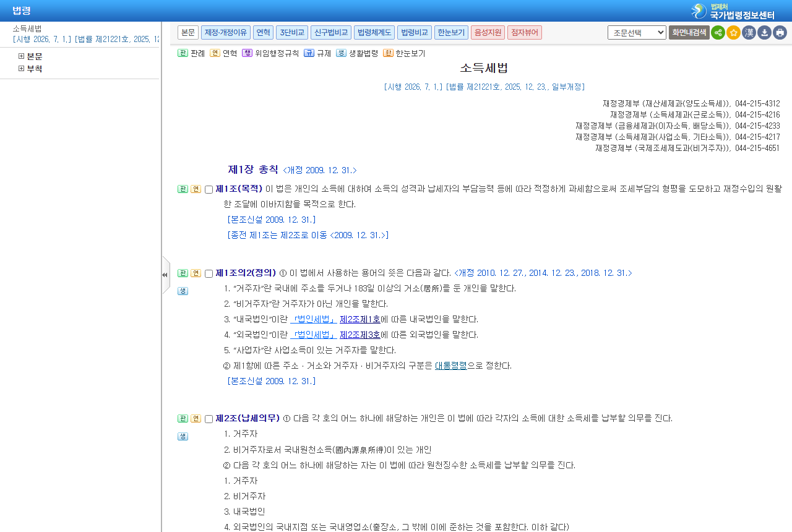Click the 제2조(납세의무) article title
The image size is (792, 532).
pyautogui.click(x=247, y=418)
